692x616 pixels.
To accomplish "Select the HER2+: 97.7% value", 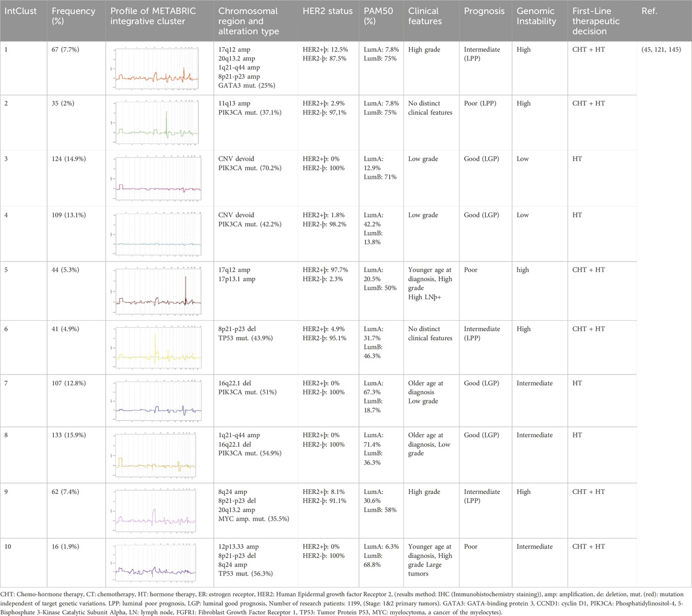I will 325,270.
